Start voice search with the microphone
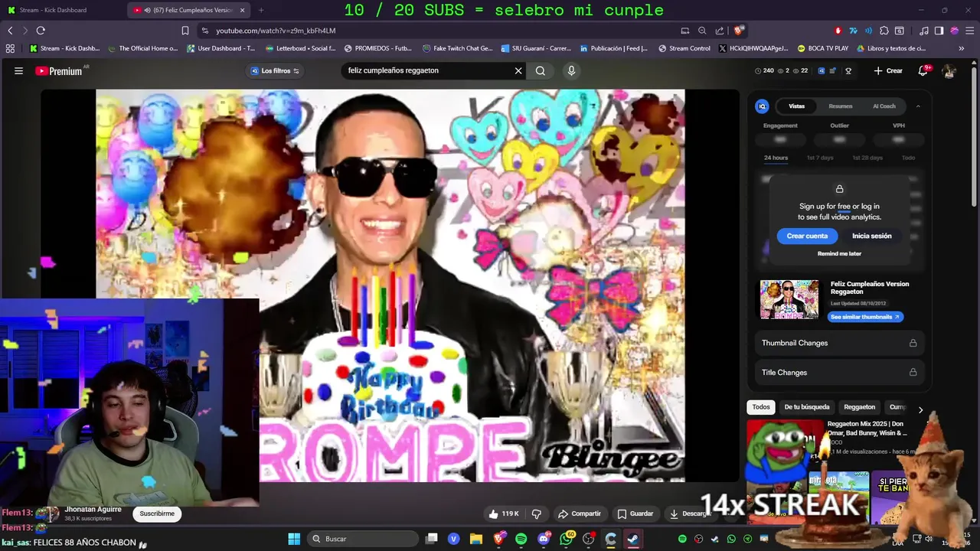Screen dimensions: 980x551 pyautogui.click(x=571, y=70)
